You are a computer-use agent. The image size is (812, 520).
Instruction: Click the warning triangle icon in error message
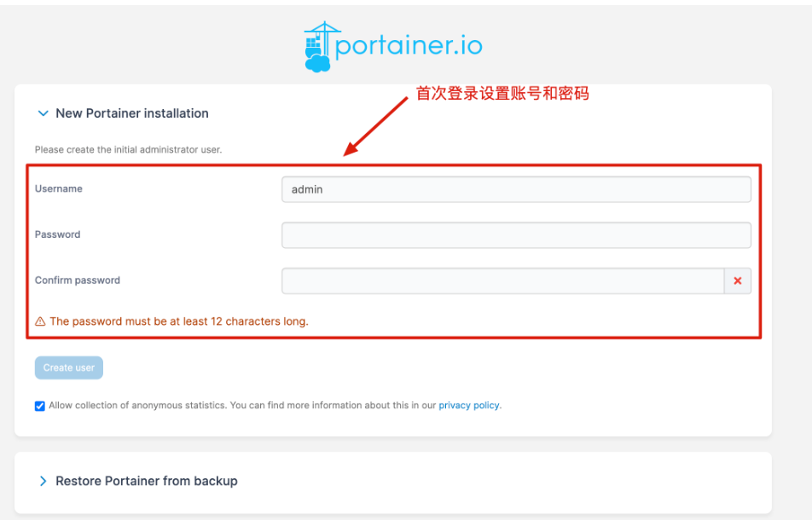(x=40, y=322)
